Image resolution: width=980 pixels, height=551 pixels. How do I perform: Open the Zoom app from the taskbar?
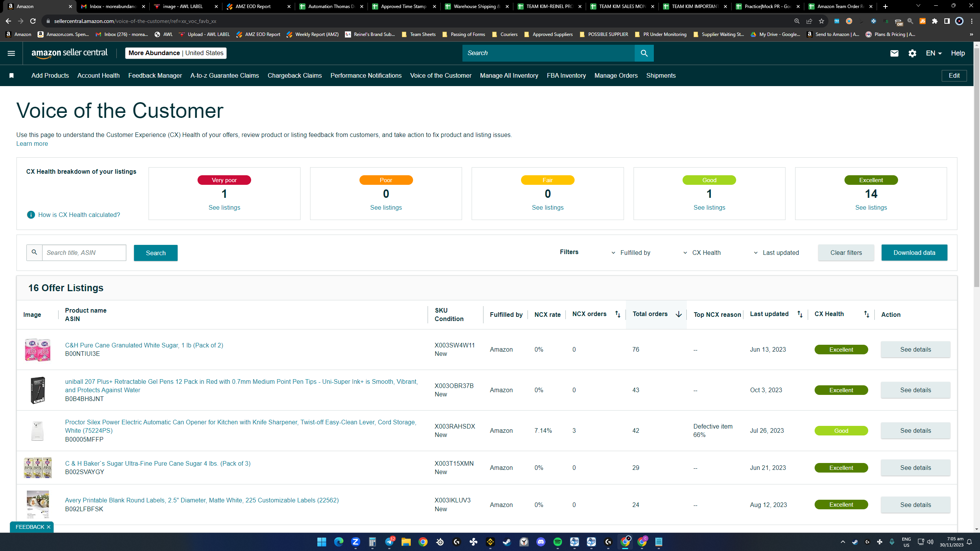(x=356, y=542)
